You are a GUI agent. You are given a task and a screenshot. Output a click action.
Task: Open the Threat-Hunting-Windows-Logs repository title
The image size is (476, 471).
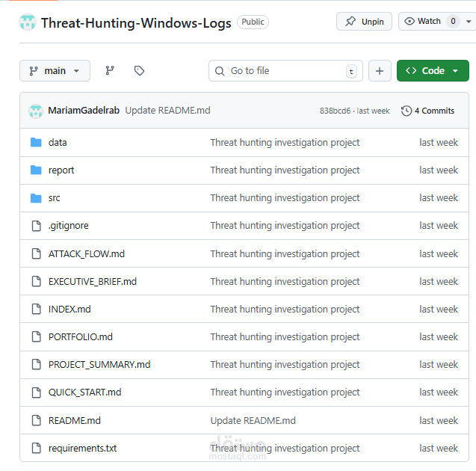[136, 23]
